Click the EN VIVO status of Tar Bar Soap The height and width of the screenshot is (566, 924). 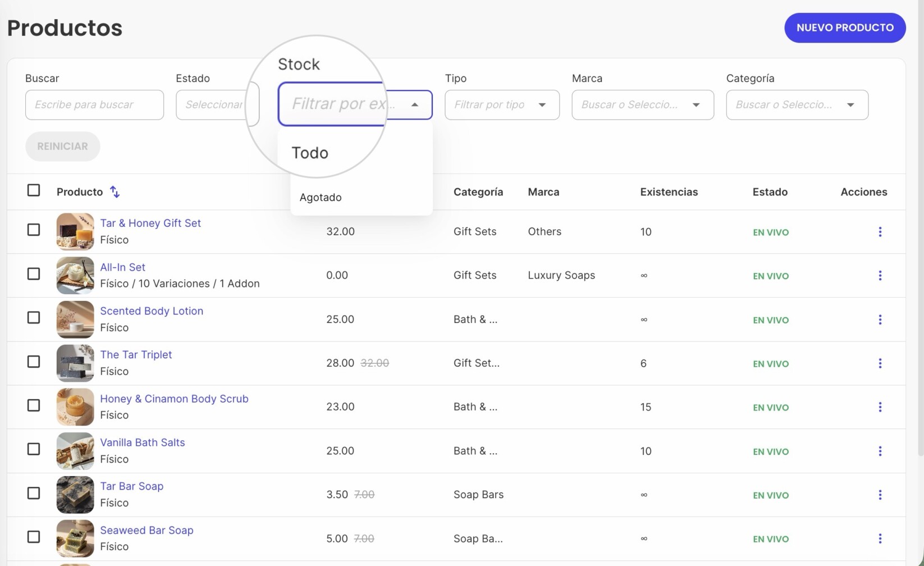[771, 495]
